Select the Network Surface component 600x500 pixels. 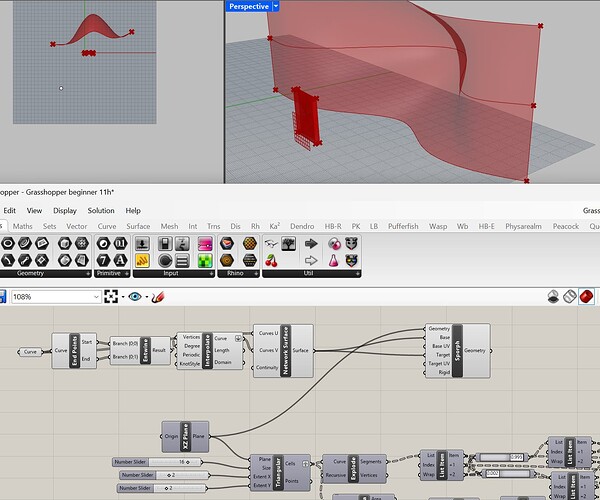pos(283,350)
